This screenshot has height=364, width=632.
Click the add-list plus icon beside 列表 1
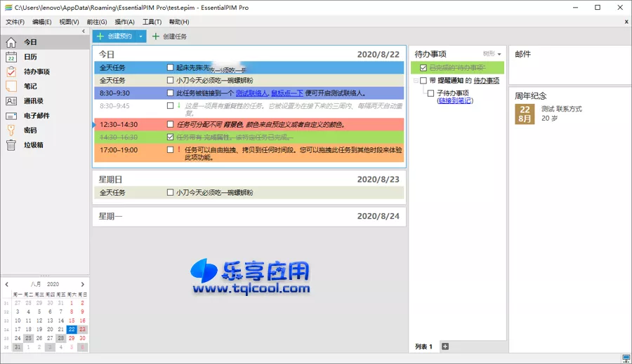point(445,346)
